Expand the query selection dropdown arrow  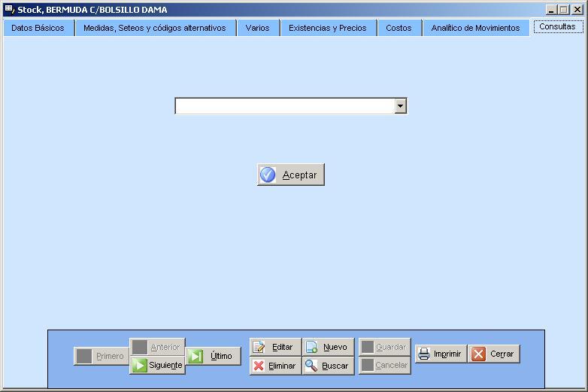click(x=400, y=106)
